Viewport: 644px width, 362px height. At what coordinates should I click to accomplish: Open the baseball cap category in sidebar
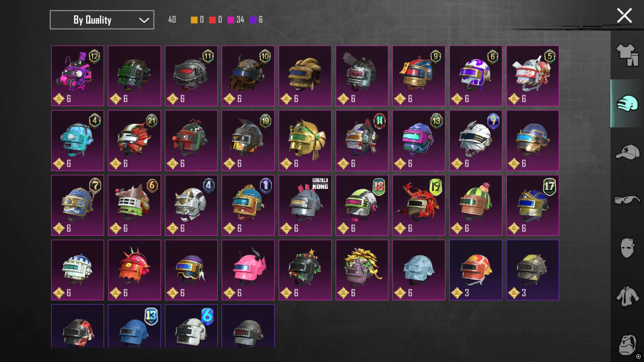tap(627, 152)
